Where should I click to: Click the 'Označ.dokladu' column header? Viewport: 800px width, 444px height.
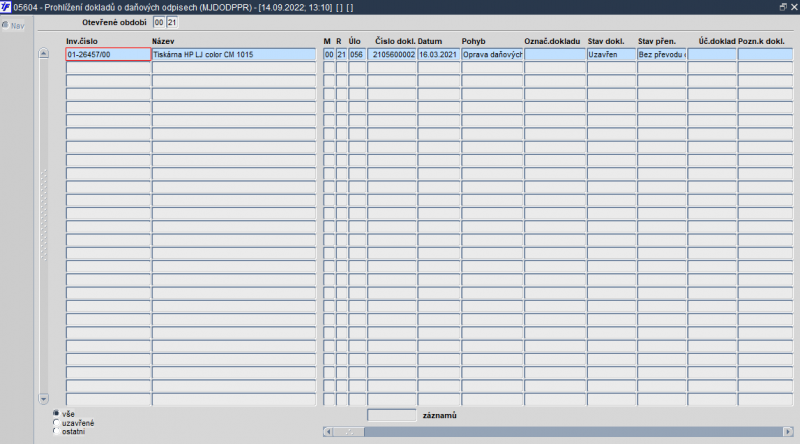552,41
